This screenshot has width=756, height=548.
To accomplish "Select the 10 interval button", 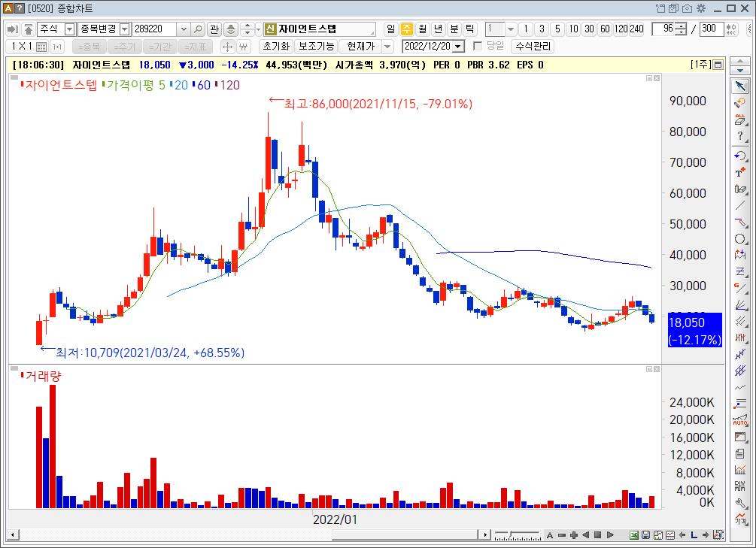I will (x=573, y=29).
